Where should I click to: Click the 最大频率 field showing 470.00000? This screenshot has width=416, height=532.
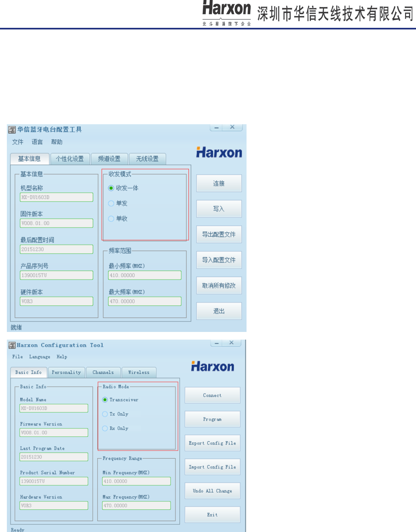point(145,301)
